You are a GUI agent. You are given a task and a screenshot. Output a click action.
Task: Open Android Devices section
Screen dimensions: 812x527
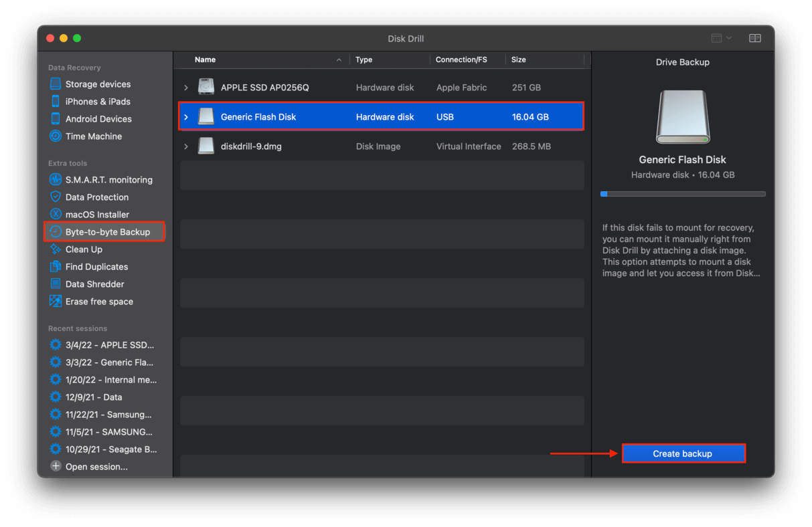coord(98,119)
